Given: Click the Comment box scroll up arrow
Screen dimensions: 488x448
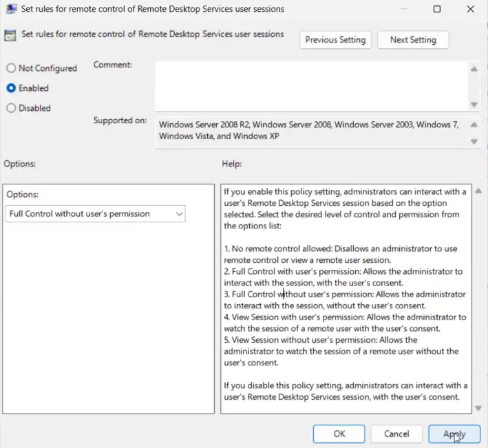Looking at the screenshot, I should [x=474, y=69].
